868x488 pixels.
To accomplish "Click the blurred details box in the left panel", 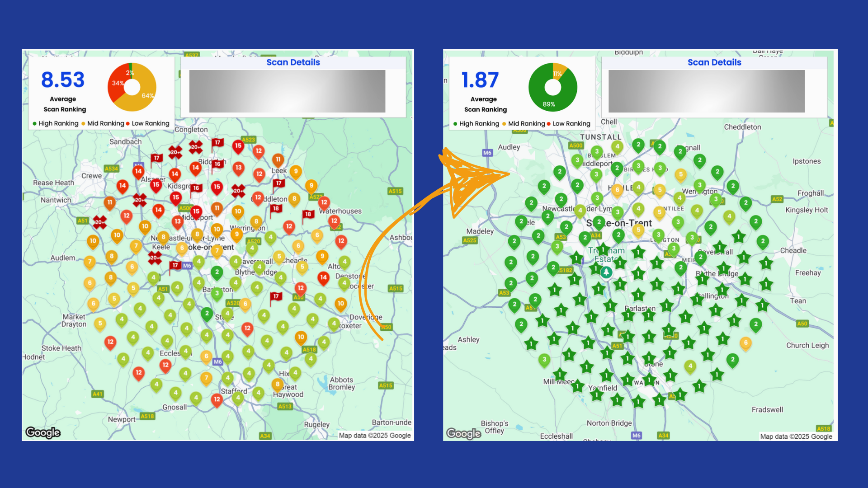I will [287, 91].
